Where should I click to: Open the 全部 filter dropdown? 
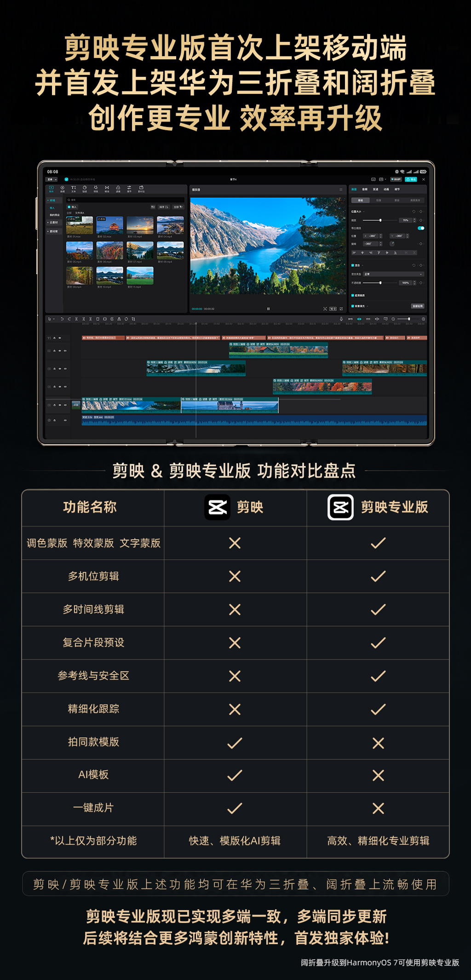178,207
